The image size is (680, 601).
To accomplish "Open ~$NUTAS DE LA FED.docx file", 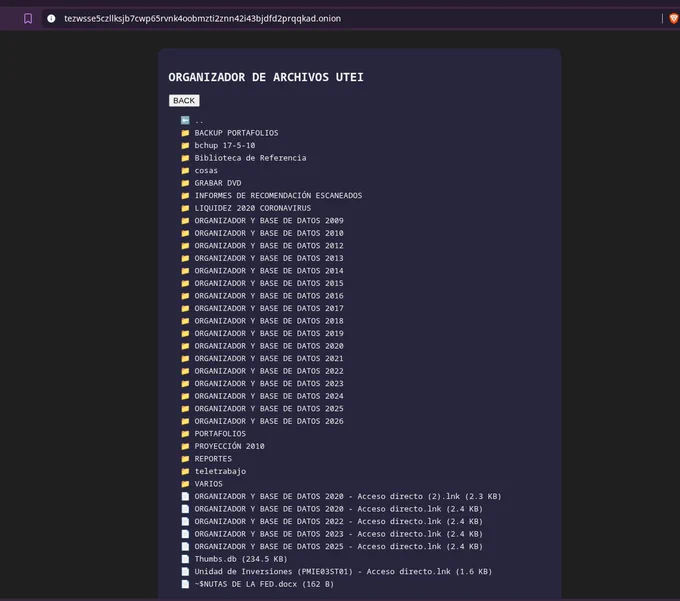I will (x=264, y=584).
